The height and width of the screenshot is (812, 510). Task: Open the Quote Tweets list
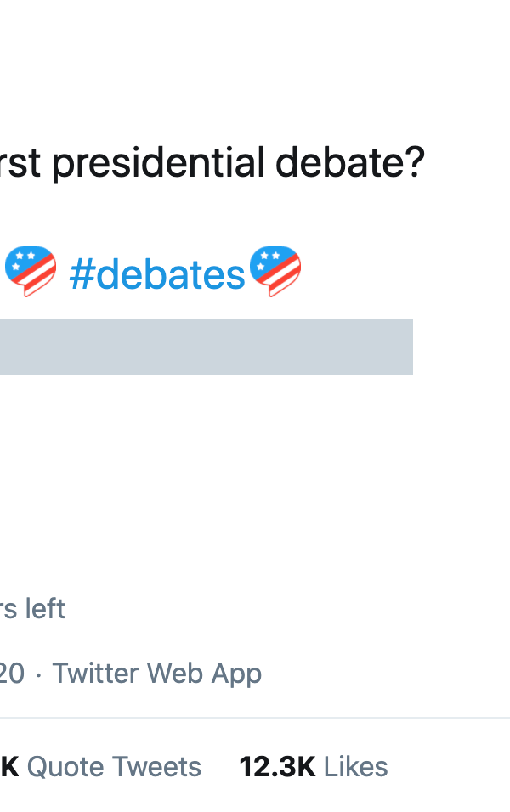114,767
